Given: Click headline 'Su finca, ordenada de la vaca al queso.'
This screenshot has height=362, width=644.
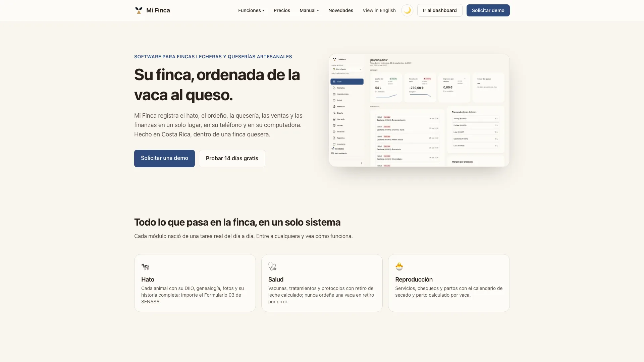Looking at the screenshot, I should [x=217, y=84].
